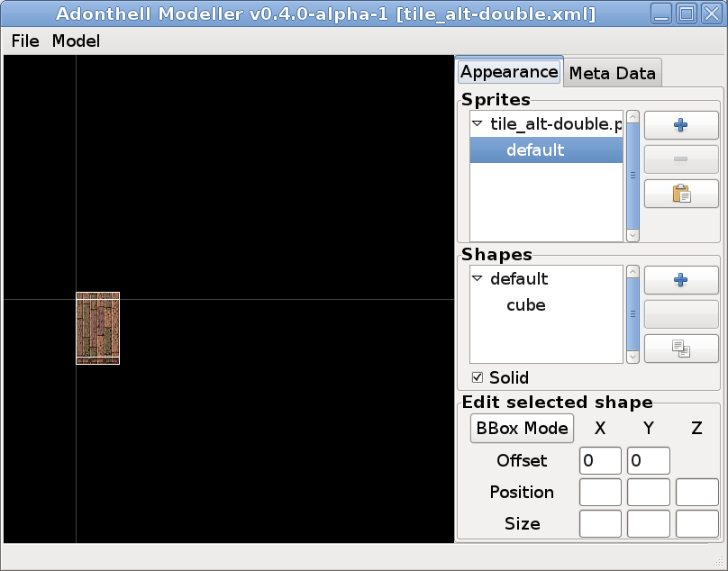Click the Size Y input field
The height and width of the screenshot is (571, 728).
pyautogui.click(x=648, y=523)
